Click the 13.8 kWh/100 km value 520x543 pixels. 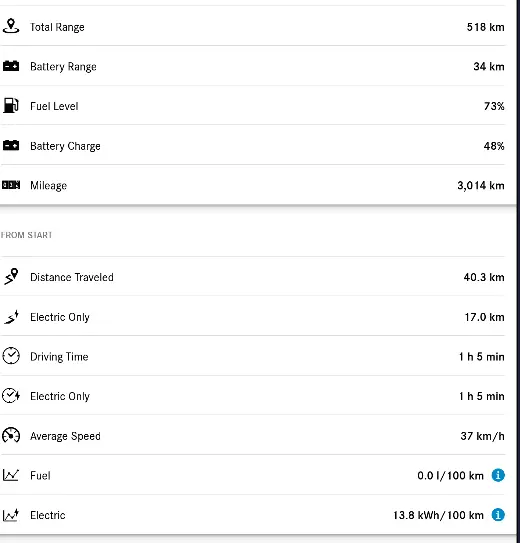click(438, 515)
